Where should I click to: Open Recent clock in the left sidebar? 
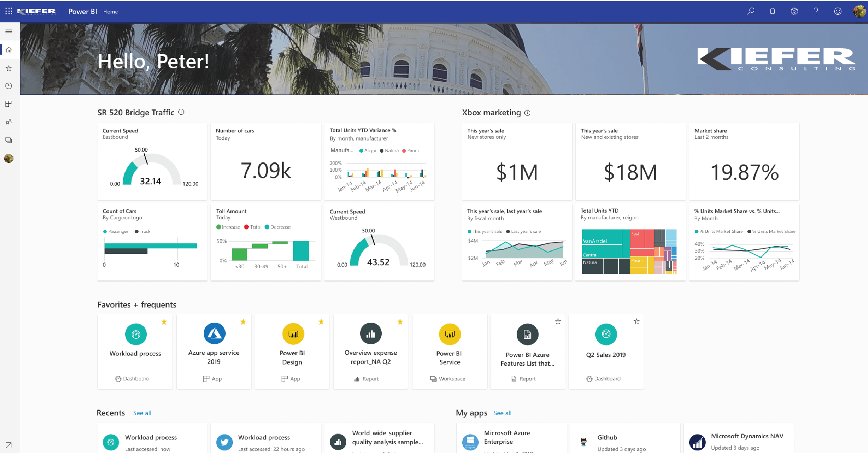(x=8, y=86)
